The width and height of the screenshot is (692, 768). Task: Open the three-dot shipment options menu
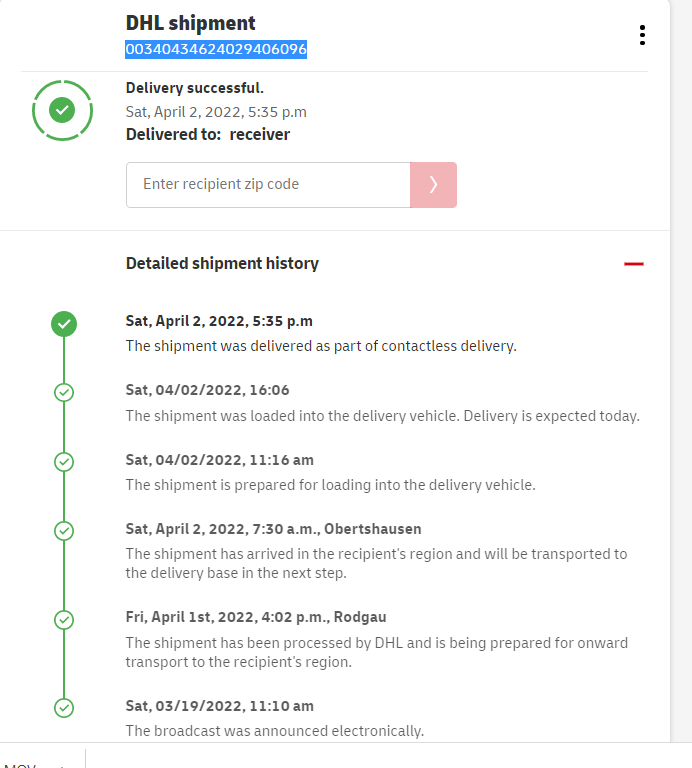pos(642,35)
